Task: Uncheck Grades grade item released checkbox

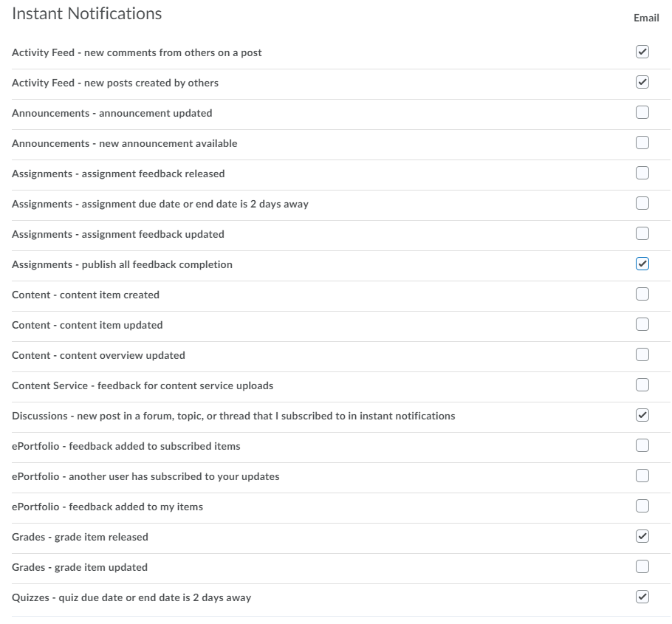Action: [x=642, y=537]
